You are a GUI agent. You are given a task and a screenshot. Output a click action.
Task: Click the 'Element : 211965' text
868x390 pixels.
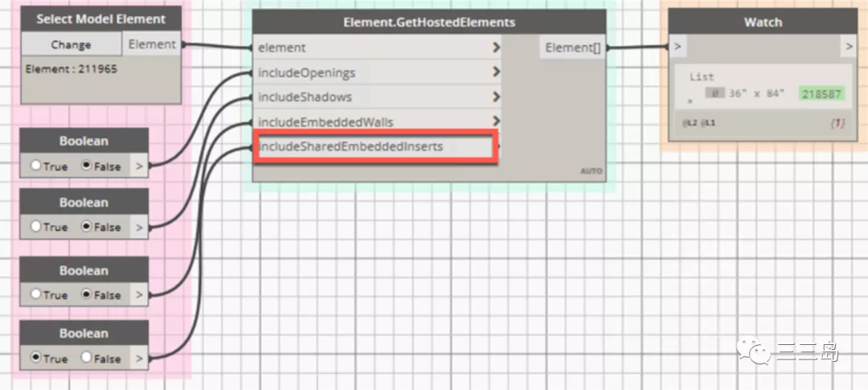[72, 70]
